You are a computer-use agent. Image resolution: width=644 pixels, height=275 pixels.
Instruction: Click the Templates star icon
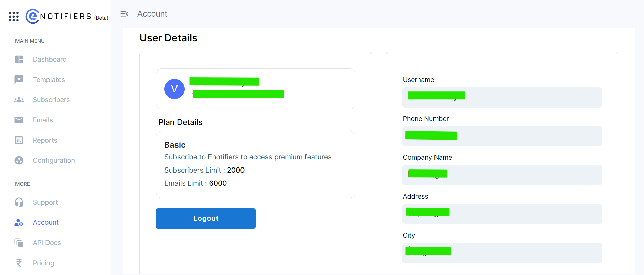(19, 80)
